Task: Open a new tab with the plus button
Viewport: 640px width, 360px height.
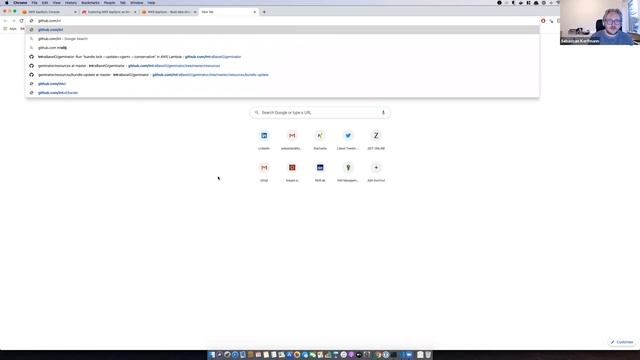Action: (264, 12)
